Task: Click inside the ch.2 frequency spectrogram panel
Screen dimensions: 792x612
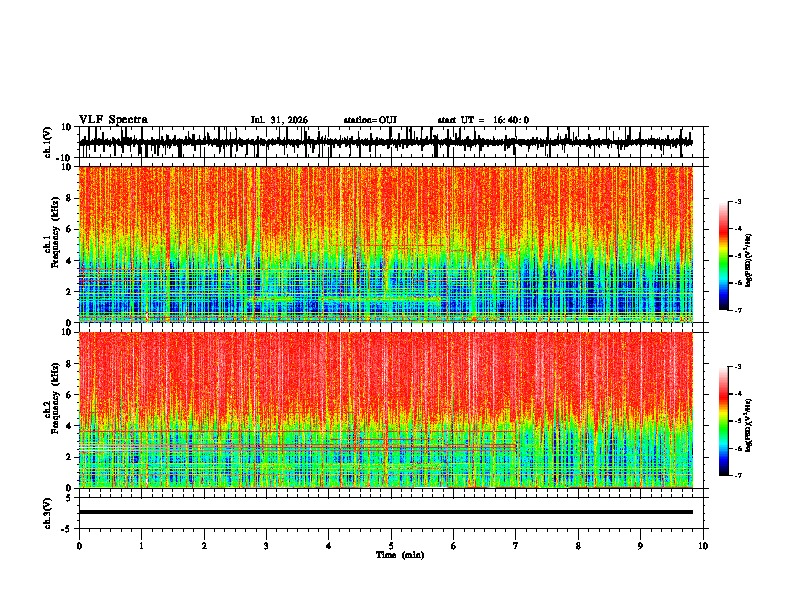Action: tap(393, 410)
